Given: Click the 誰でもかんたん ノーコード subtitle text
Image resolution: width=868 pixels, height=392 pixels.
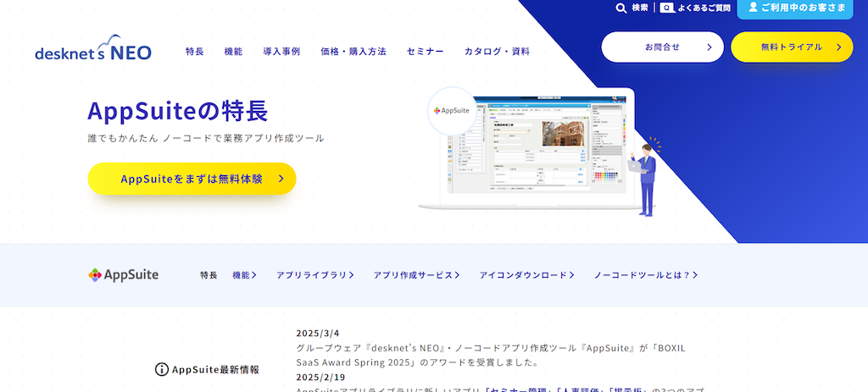Looking at the screenshot, I should [x=206, y=138].
